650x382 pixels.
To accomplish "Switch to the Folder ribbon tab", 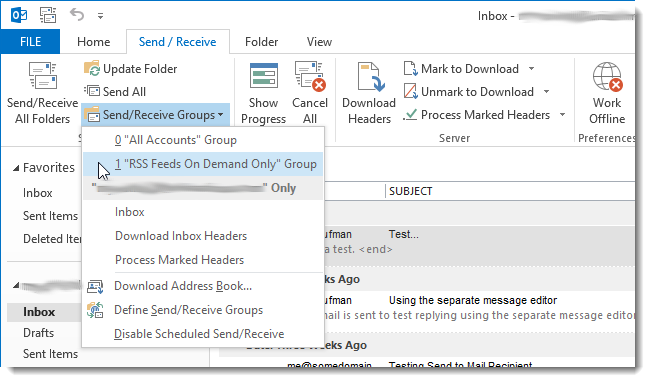I will coord(261,42).
